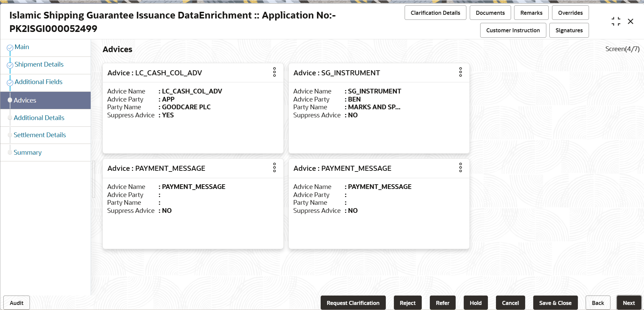Viewport: 644px width, 310px height.
Task: Collapse the screen using the minimize-view icon
Action: [x=616, y=22]
